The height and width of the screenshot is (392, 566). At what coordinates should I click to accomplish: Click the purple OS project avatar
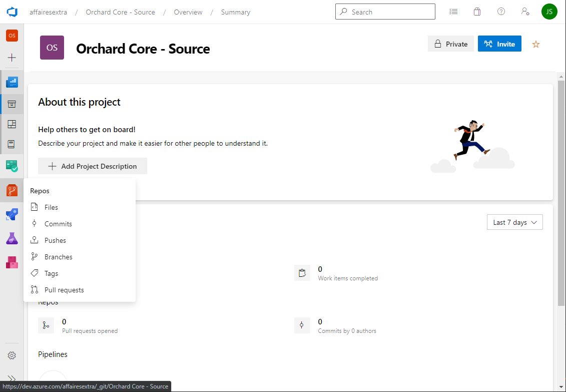52,48
